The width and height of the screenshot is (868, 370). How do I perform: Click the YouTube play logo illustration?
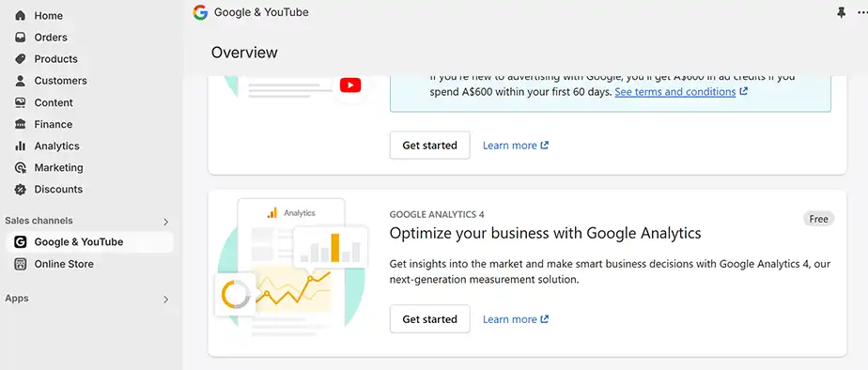pyautogui.click(x=350, y=85)
